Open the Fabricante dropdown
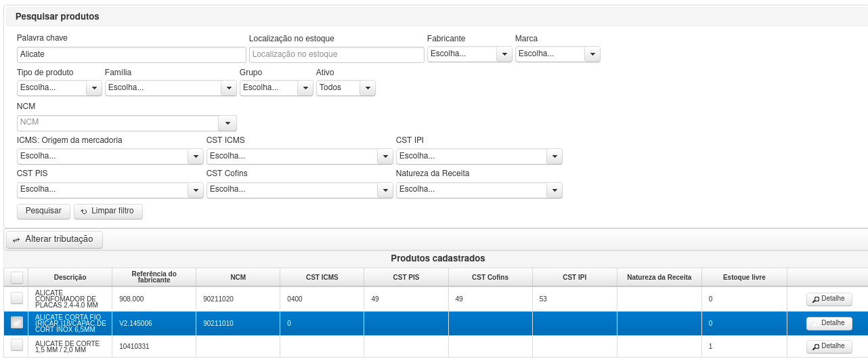The height and width of the screenshot is (359, 868). click(x=469, y=54)
